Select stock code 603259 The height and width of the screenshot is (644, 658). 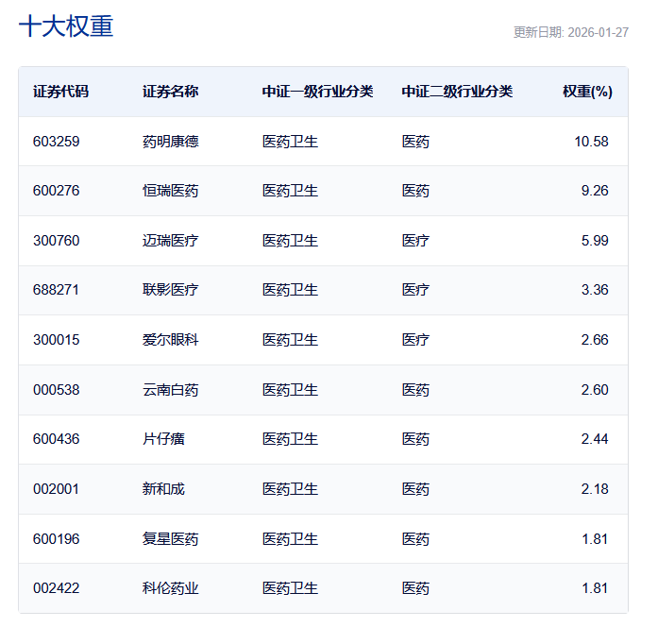tap(57, 142)
